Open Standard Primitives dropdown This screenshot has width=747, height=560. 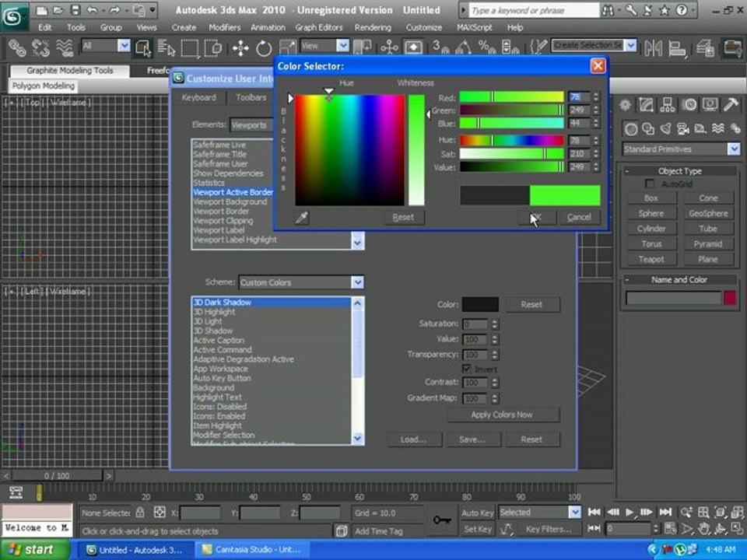(x=734, y=149)
